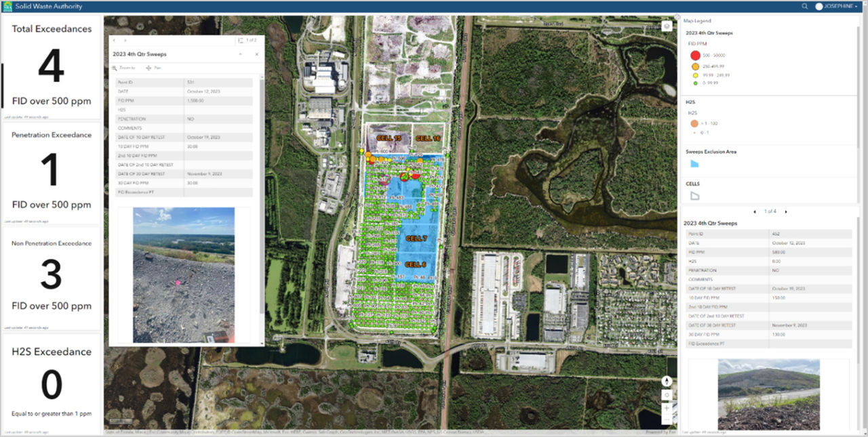868x437 pixels.
Task: Click the compass orientation icon on the map
Action: pyautogui.click(x=667, y=381)
